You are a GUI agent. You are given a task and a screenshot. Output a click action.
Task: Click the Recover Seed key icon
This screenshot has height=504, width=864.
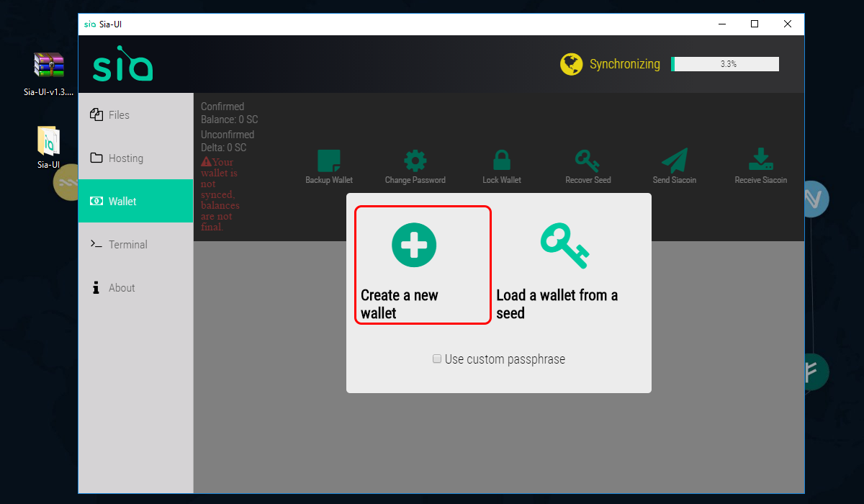pos(588,161)
